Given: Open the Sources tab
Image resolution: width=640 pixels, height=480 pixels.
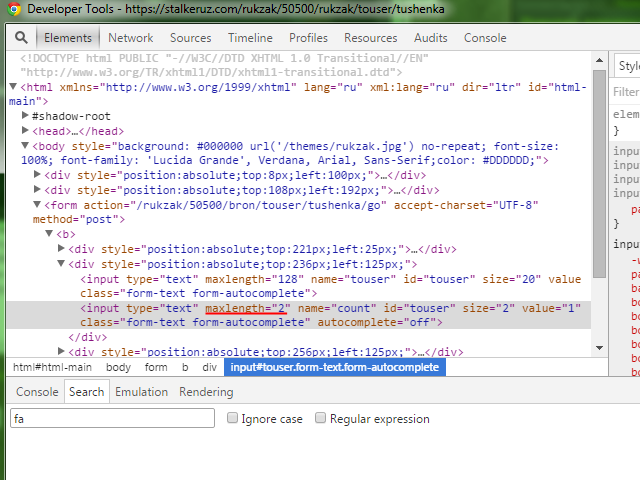Looking at the screenshot, I should (x=190, y=38).
